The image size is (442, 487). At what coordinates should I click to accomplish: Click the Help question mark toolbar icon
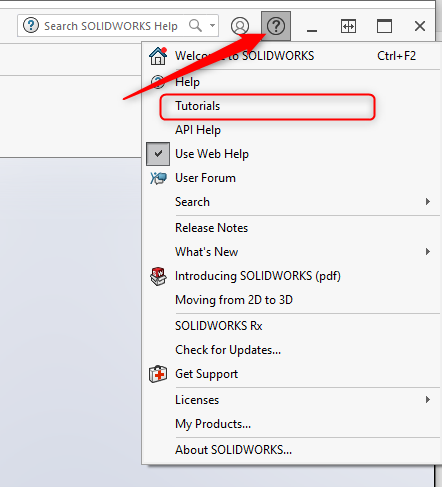point(276,26)
